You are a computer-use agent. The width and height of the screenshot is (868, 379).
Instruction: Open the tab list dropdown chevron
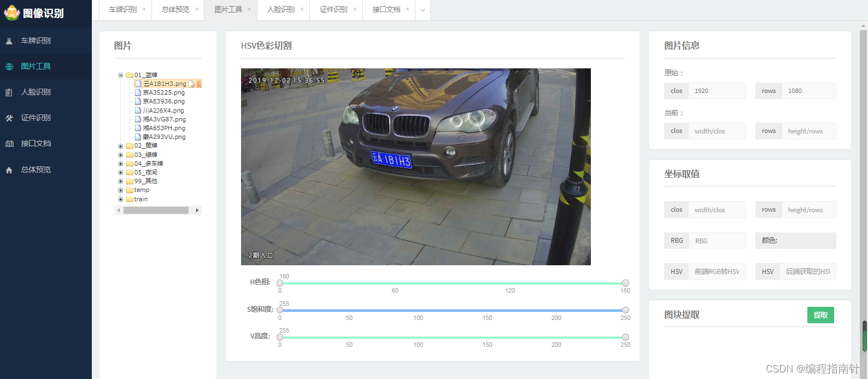point(423,10)
